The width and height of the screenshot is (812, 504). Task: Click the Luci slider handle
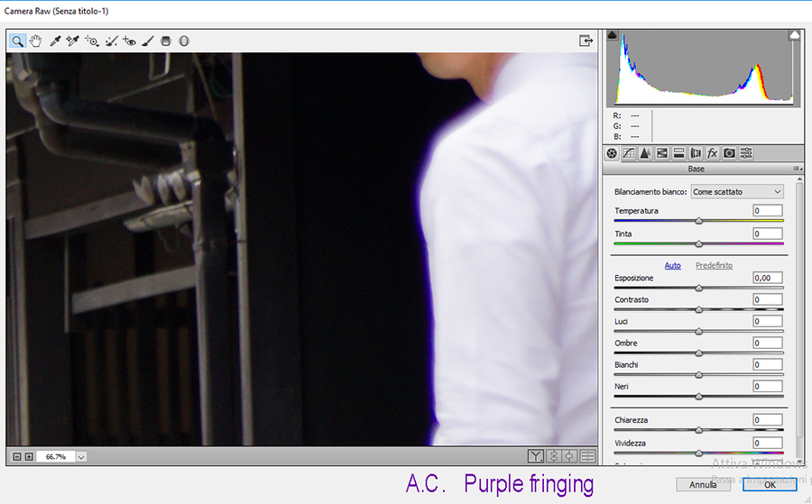(x=698, y=332)
